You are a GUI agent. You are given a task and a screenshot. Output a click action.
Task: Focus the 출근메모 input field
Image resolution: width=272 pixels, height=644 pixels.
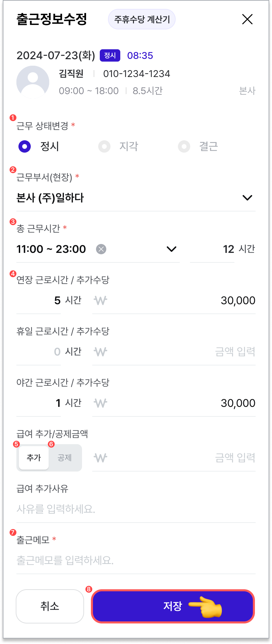coord(136,561)
